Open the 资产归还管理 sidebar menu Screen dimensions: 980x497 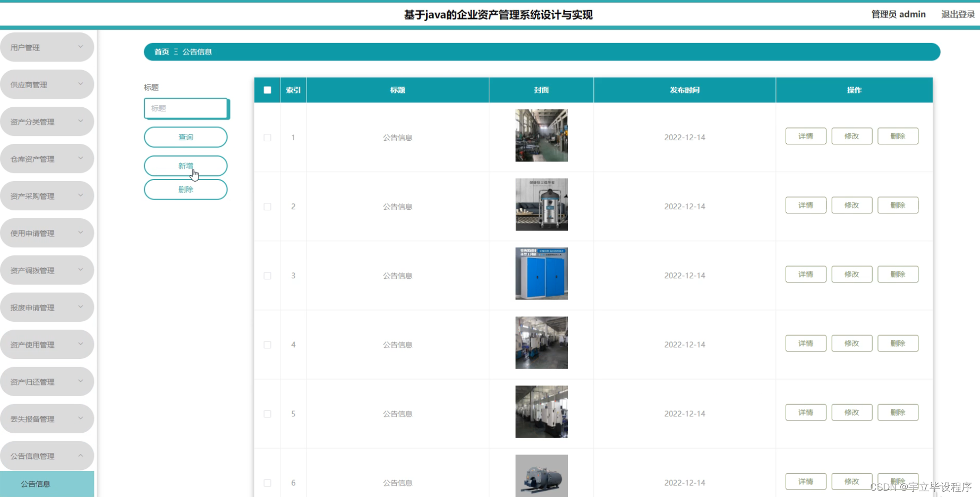point(47,382)
